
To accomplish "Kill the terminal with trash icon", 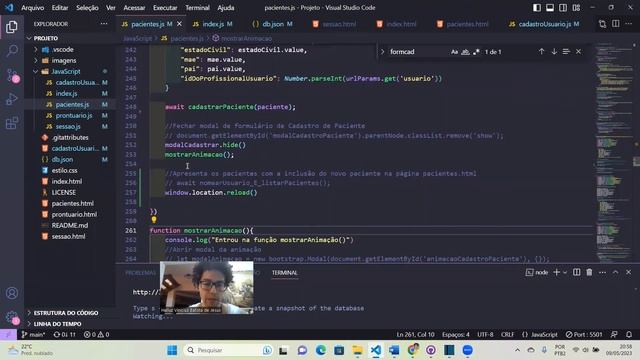I will click(589, 272).
